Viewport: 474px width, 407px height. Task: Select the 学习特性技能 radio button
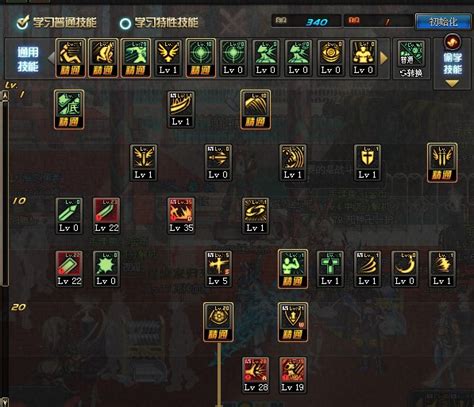(x=125, y=23)
